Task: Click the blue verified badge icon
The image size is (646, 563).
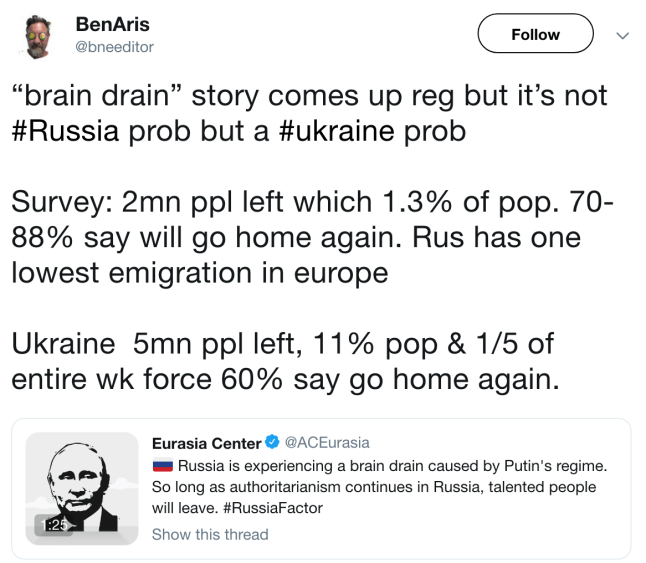Action: click(270, 443)
